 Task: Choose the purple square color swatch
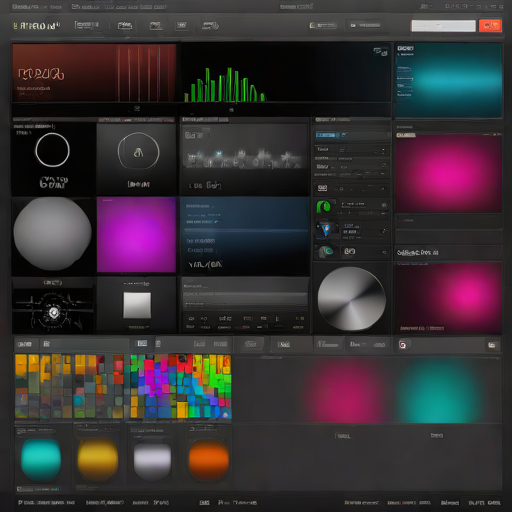(136, 235)
